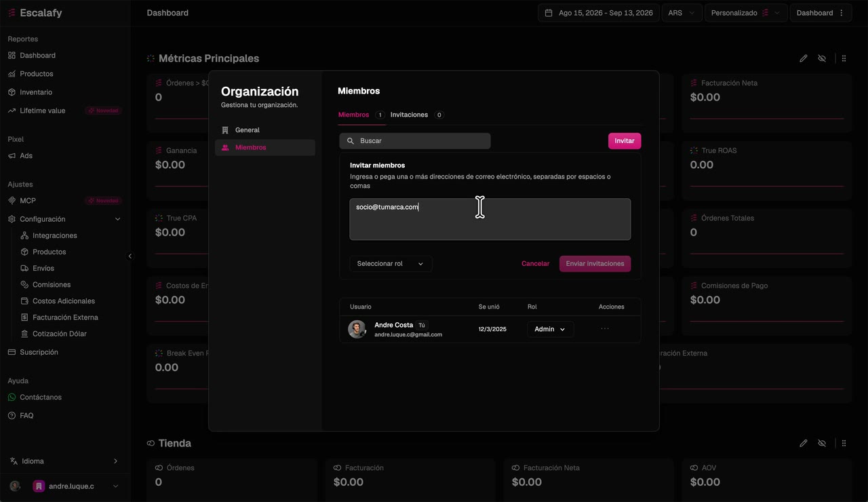Click the Ads megaphone icon

[x=12, y=156]
